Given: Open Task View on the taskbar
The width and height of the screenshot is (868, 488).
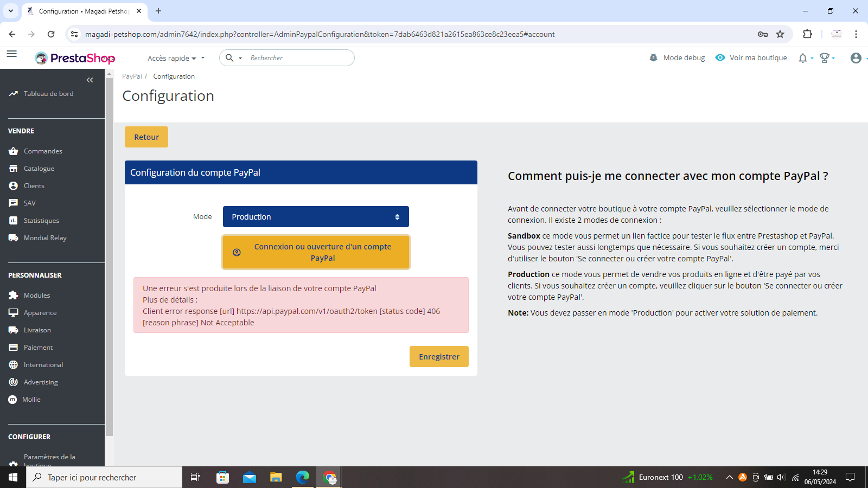Looking at the screenshot, I should 195,477.
